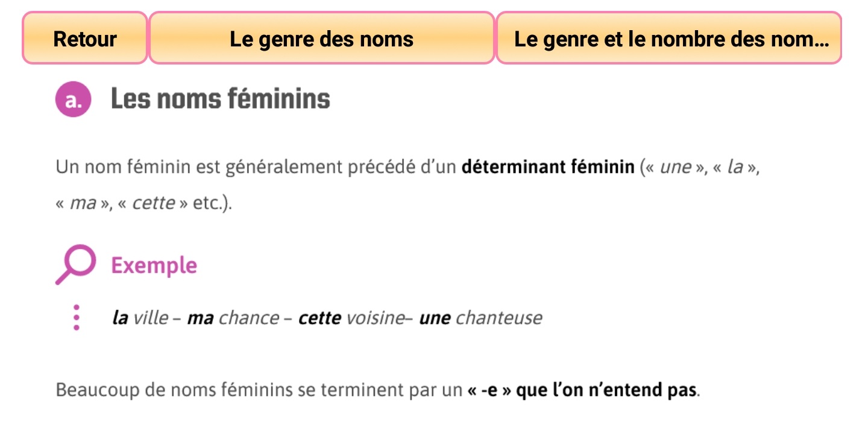Click the example "une chanteuse"
This screenshot has width=868, height=434.
tap(480, 318)
